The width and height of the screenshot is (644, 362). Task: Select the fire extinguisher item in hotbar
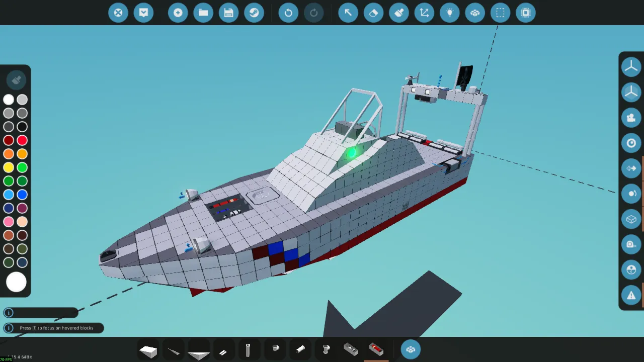[x=376, y=349]
